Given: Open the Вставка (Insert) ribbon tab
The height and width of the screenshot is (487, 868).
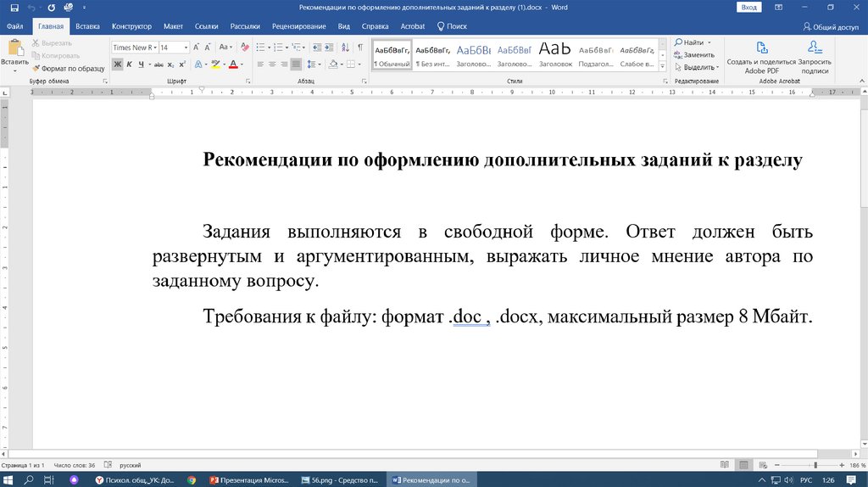Looking at the screenshot, I should (x=87, y=26).
